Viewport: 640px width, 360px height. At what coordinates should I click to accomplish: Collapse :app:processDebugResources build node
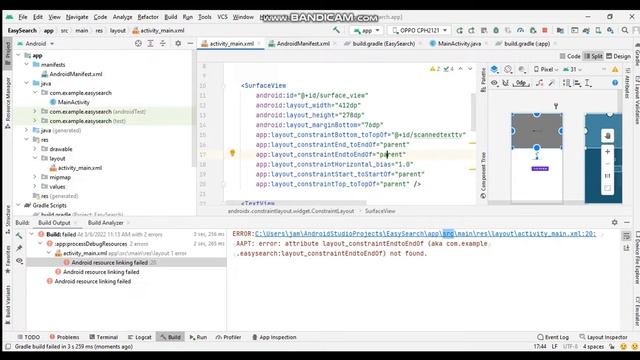click(x=40, y=244)
